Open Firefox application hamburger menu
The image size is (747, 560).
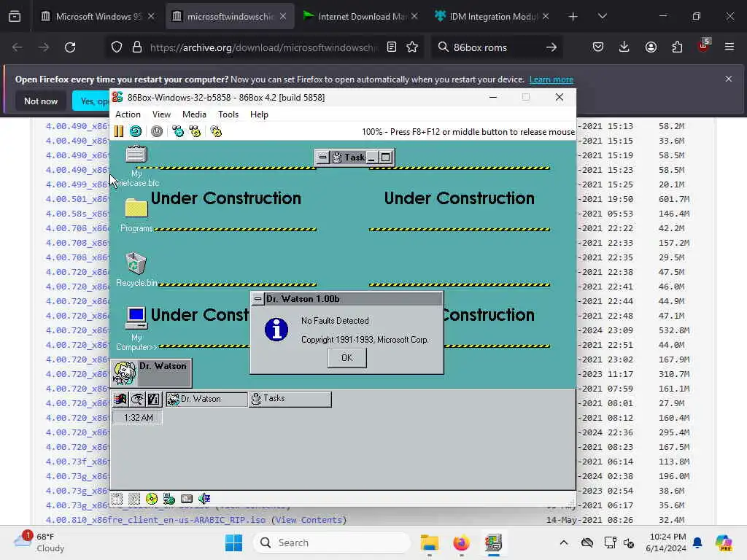[x=729, y=47]
